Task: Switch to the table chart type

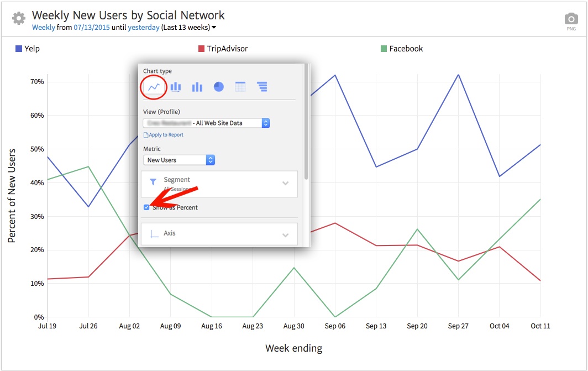Action: [x=240, y=87]
